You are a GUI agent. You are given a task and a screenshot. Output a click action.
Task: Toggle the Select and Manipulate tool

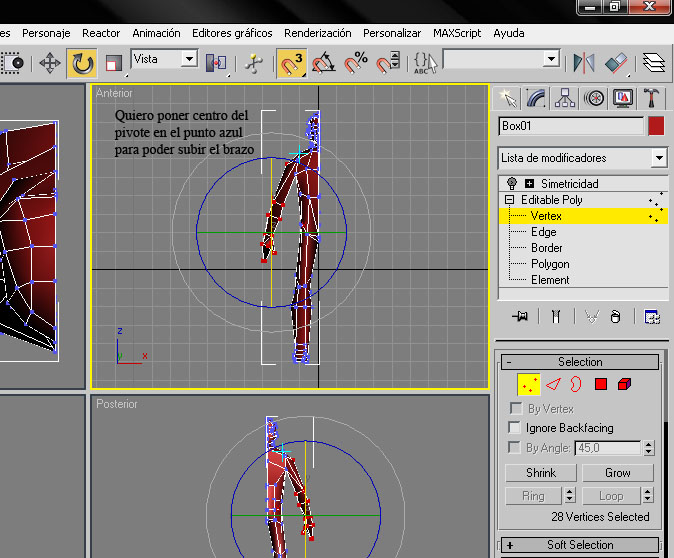click(x=254, y=63)
